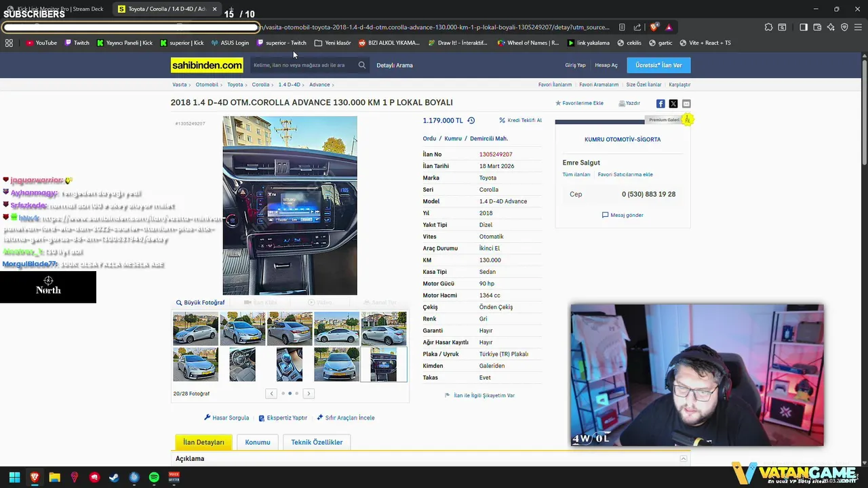Click İlan ile İlgili Şikayetim Var
Screen dimensions: 868x488
click(479, 395)
